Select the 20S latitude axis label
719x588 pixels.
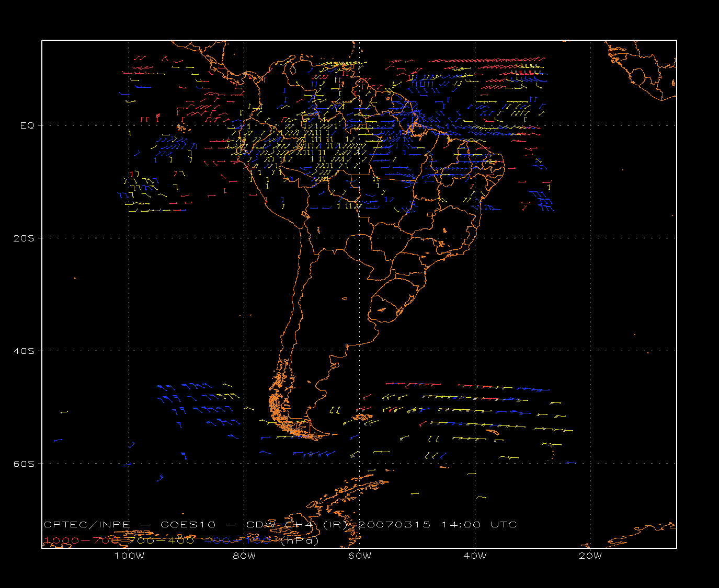(x=24, y=238)
